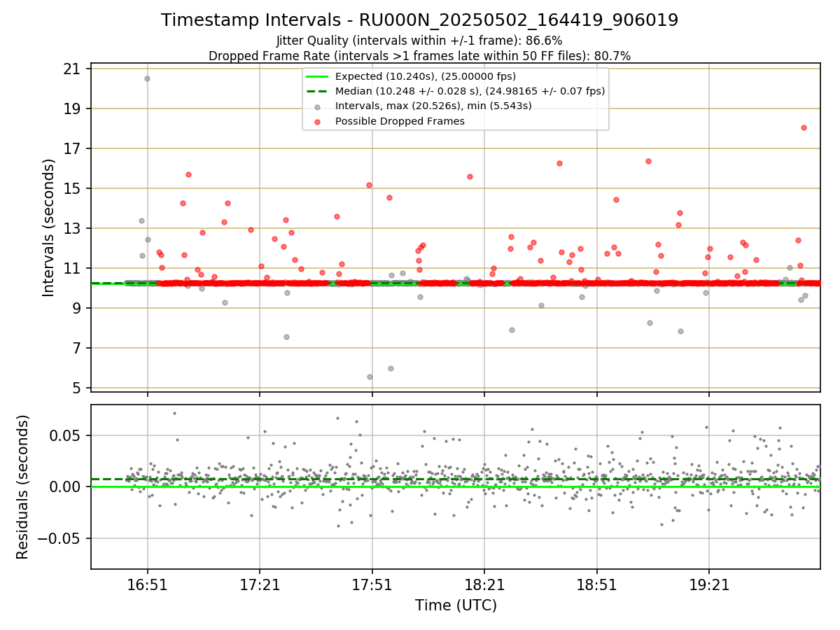Click the Expected (10.240s) legend entry
The height and width of the screenshot is (630, 840).
click(426, 76)
